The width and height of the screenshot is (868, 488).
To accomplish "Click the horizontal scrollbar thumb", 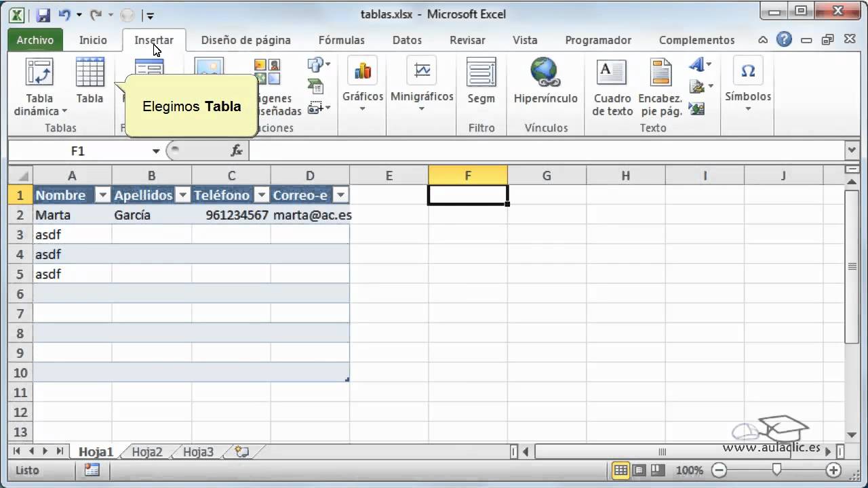I will pyautogui.click(x=663, y=451).
